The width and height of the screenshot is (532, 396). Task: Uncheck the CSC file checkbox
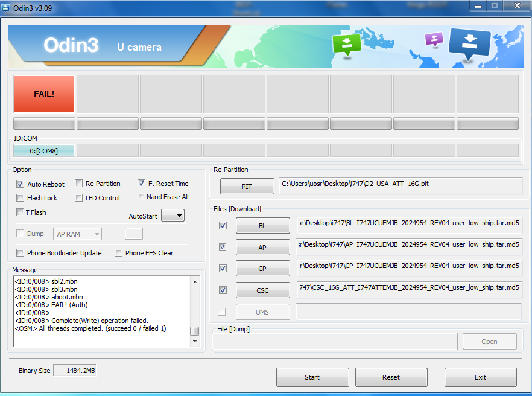point(223,290)
